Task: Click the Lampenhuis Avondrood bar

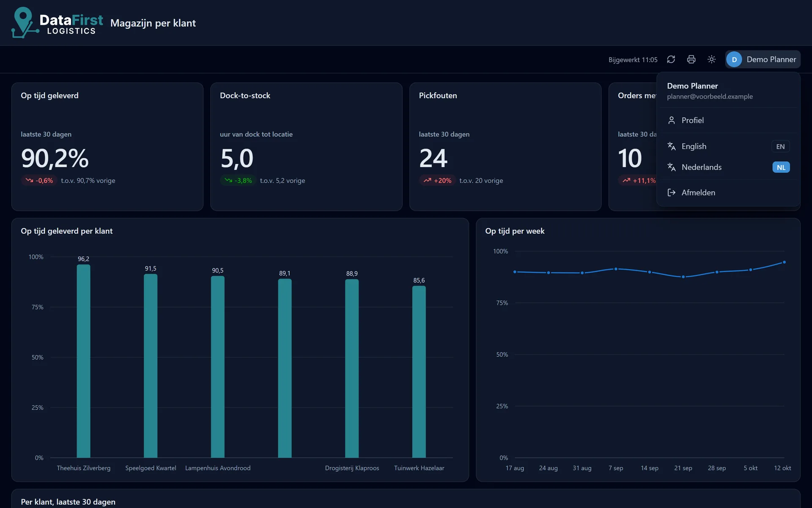Action: pyautogui.click(x=218, y=367)
